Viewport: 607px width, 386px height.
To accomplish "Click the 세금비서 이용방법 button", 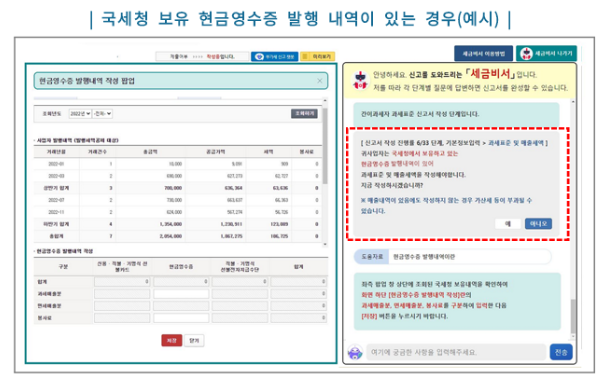I will tap(483, 53).
